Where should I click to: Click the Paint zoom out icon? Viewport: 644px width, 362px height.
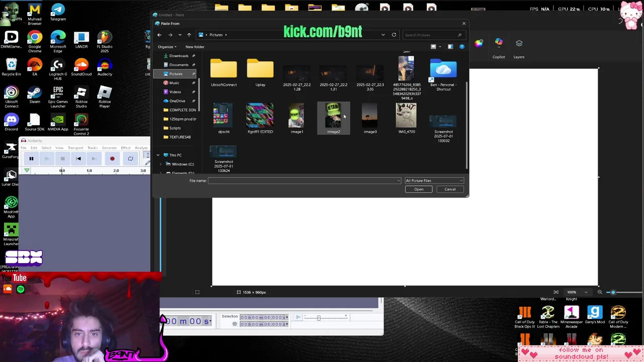click(600, 292)
